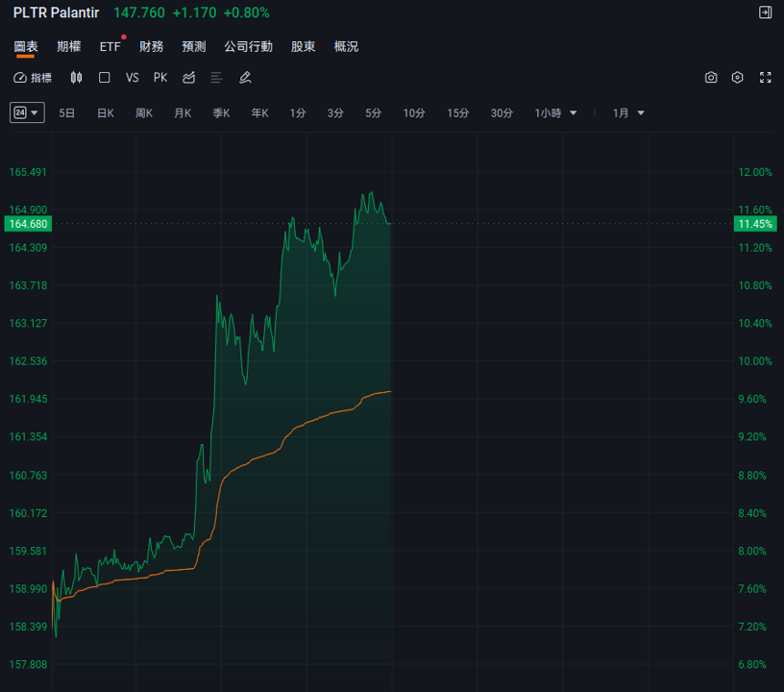
Task: Open the 指標 indicators panel
Action: click(x=33, y=78)
